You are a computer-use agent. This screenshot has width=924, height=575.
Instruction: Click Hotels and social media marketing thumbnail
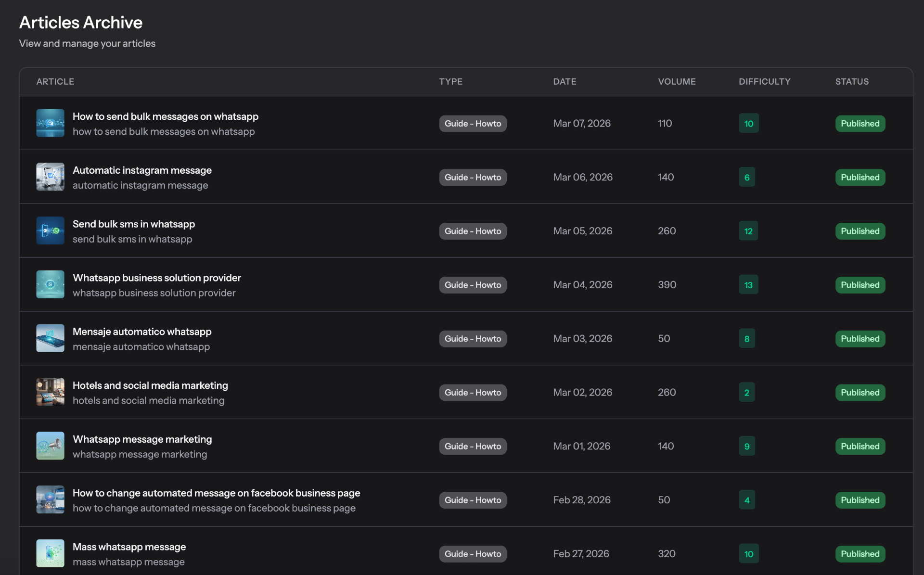50,392
